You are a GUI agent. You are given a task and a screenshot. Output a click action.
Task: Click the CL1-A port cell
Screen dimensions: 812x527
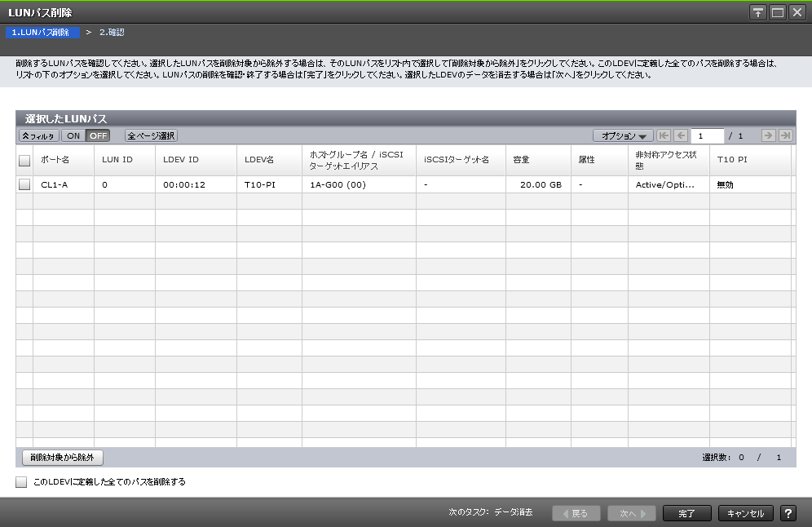point(63,184)
